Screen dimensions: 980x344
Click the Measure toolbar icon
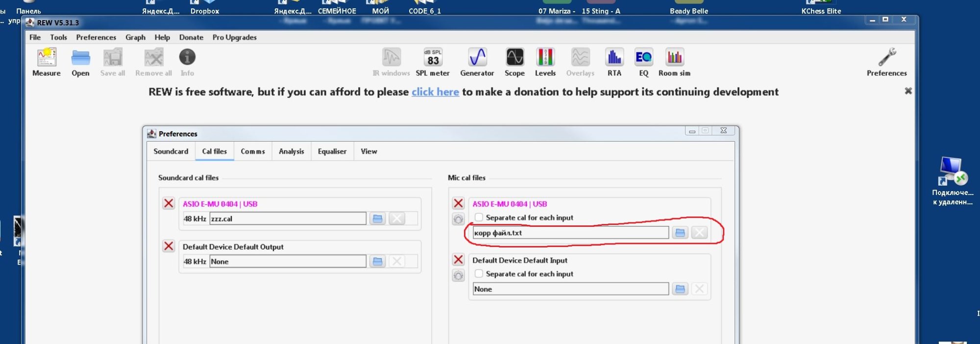pos(47,62)
